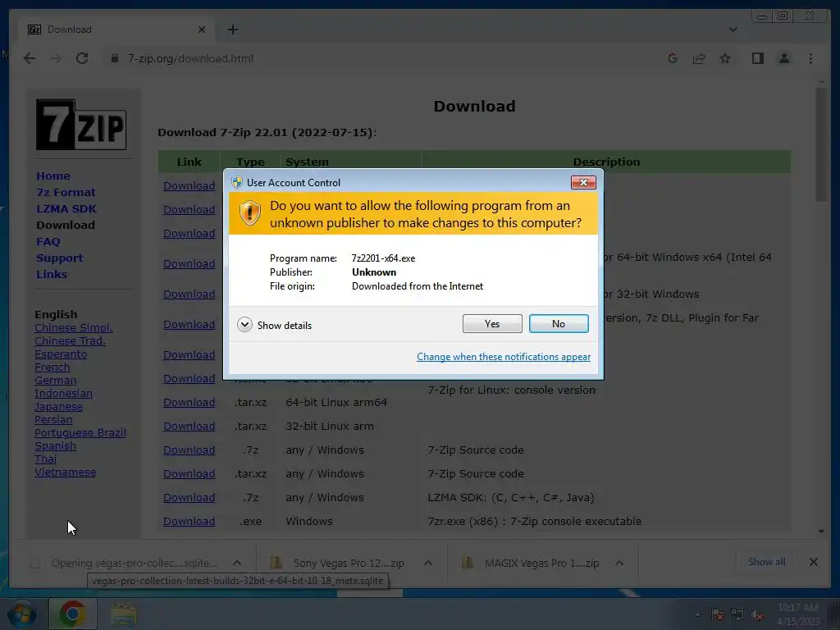Switch language to Chinese Trad.
The height and width of the screenshot is (630, 840).
click(70, 340)
